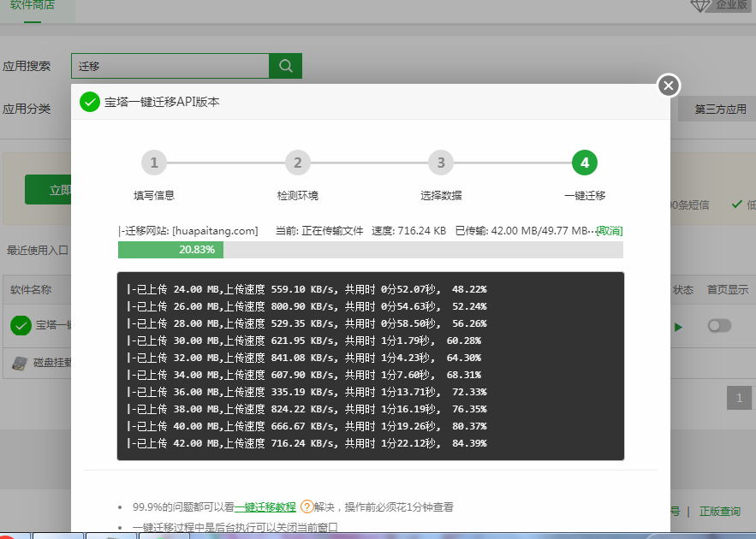Click the 应用搜索 input field

(x=170, y=66)
